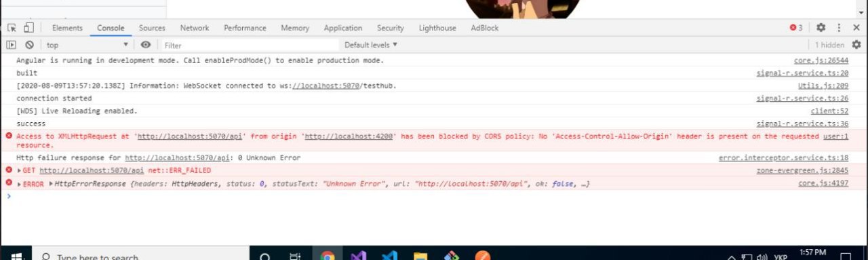Click the 'connection started' log message
Image resolution: width=868 pixels, height=260 pixels.
point(54,98)
